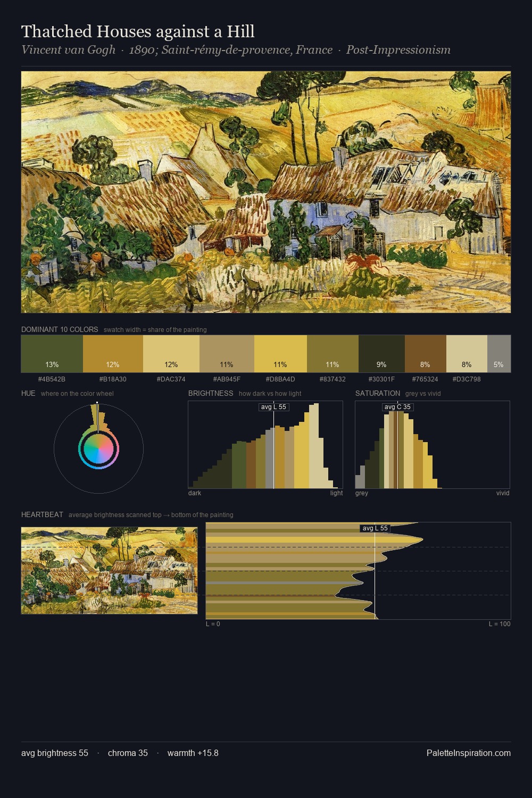The height and width of the screenshot is (798, 532).
Task: Click the '#30301F' hex code text
Action: 381,379
